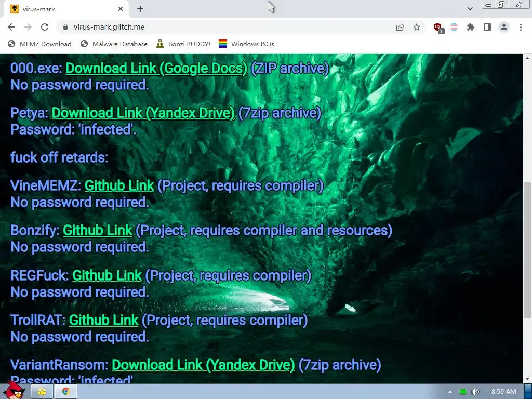Viewport: 532px width, 399px height.
Task: Click the Angry Birds start button
Action: (x=15, y=390)
